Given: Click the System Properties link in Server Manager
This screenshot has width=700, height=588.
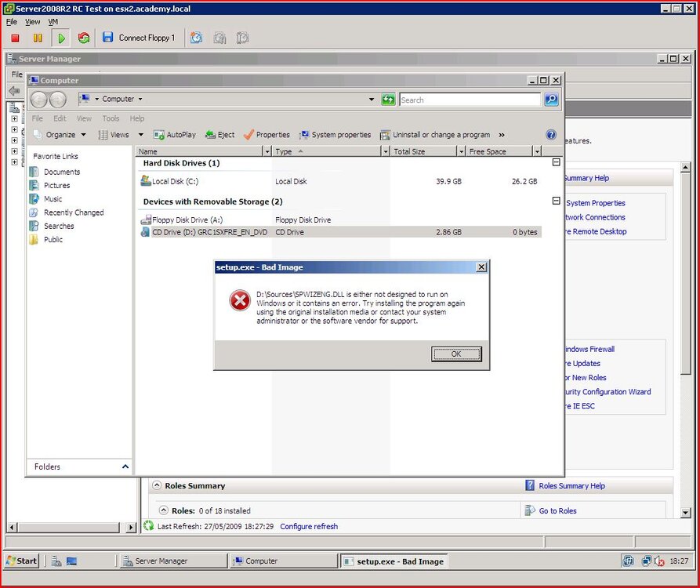Looking at the screenshot, I should (596, 203).
